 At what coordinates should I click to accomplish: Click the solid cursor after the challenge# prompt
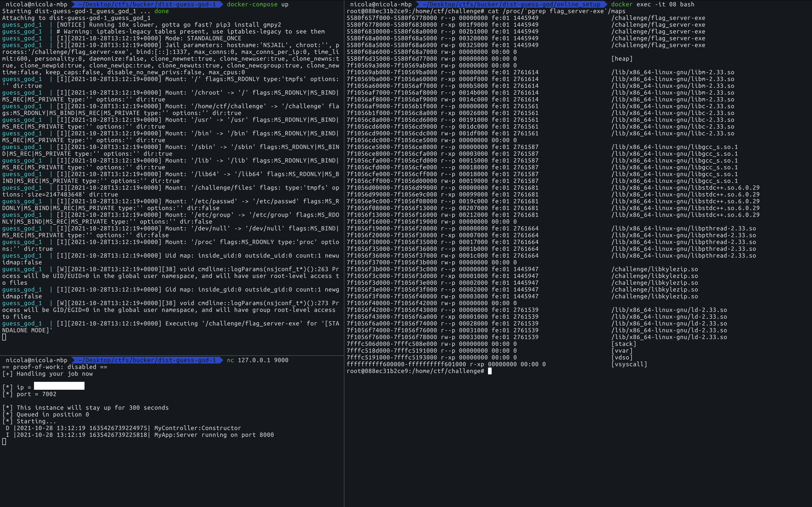click(x=490, y=371)
